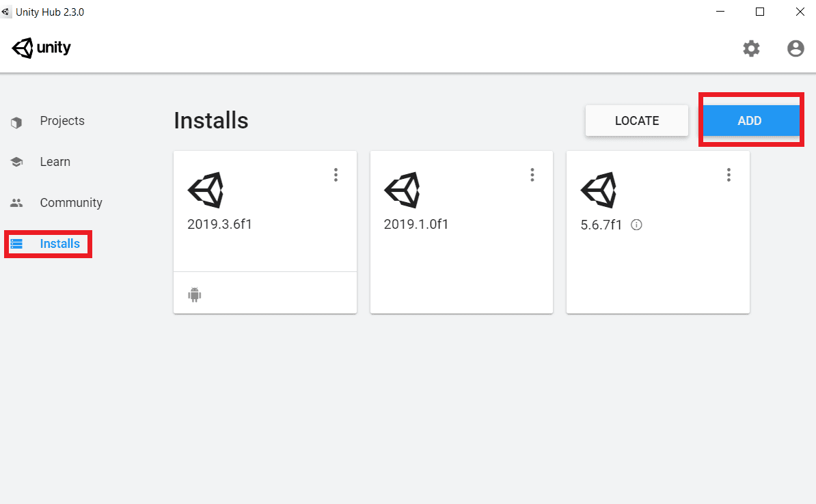Click the Unity icon on 2019.3.6f1 card
The height and width of the screenshot is (504, 816).
click(x=205, y=191)
